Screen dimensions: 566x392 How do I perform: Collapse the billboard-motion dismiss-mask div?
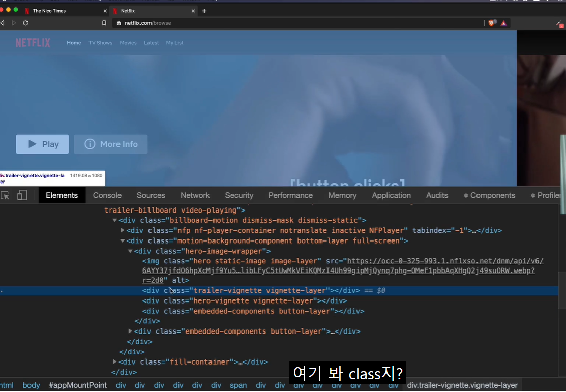coord(114,220)
